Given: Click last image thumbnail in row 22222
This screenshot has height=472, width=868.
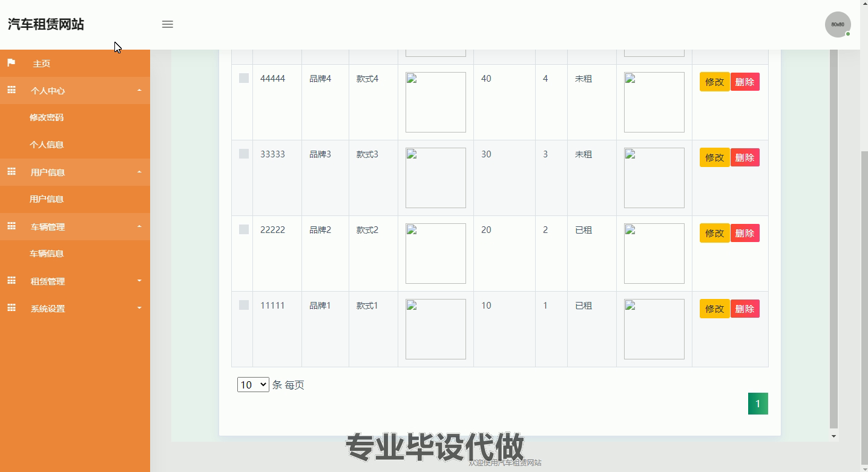Looking at the screenshot, I should click(654, 254).
